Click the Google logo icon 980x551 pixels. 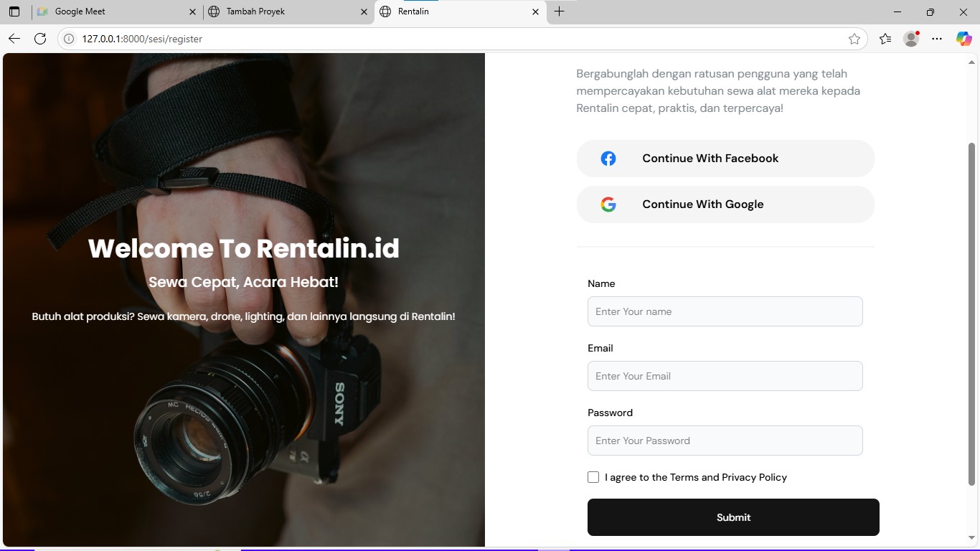(x=608, y=204)
